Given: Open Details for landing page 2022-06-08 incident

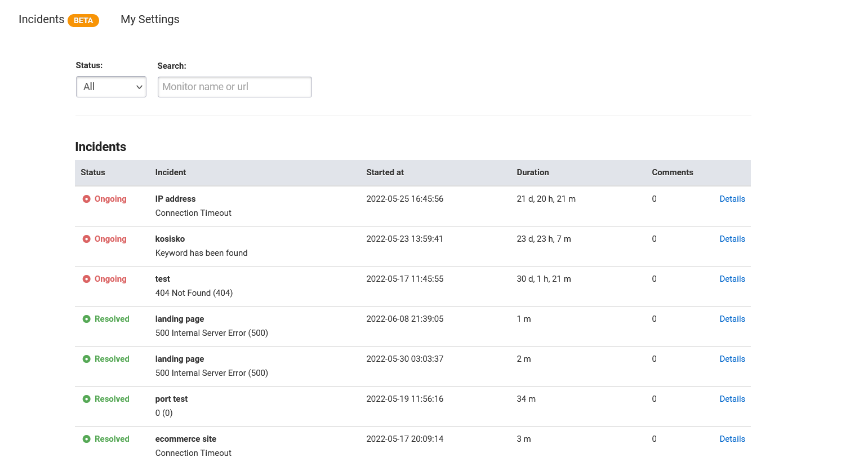Looking at the screenshot, I should [732, 319].
